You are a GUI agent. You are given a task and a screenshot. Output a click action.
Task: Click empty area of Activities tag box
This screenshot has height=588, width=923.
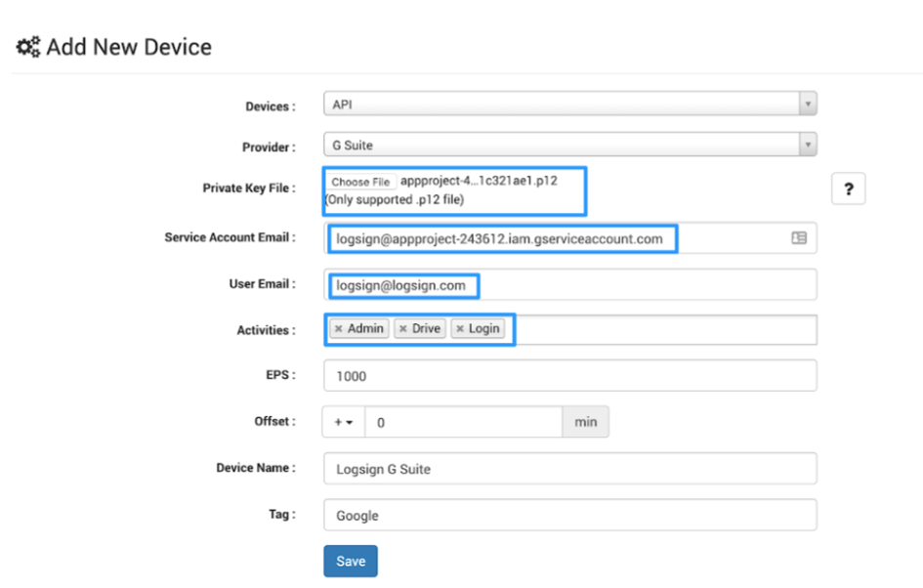click(x=665, y=329)
